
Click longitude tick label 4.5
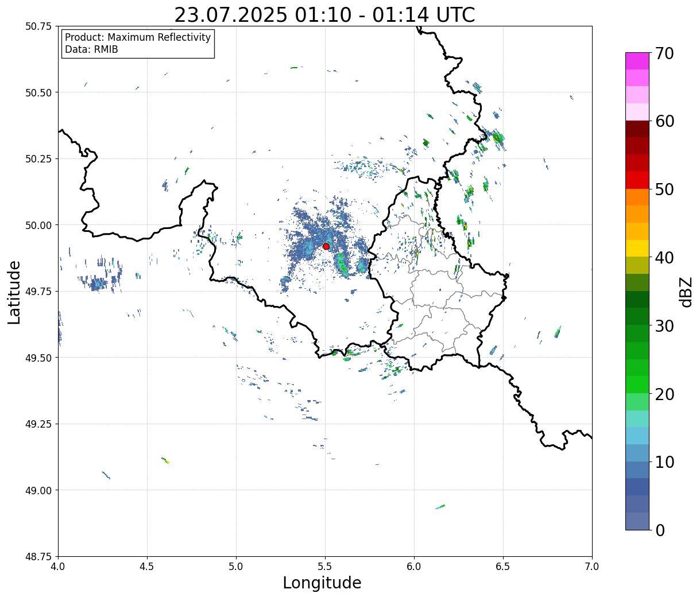[147, 567]
